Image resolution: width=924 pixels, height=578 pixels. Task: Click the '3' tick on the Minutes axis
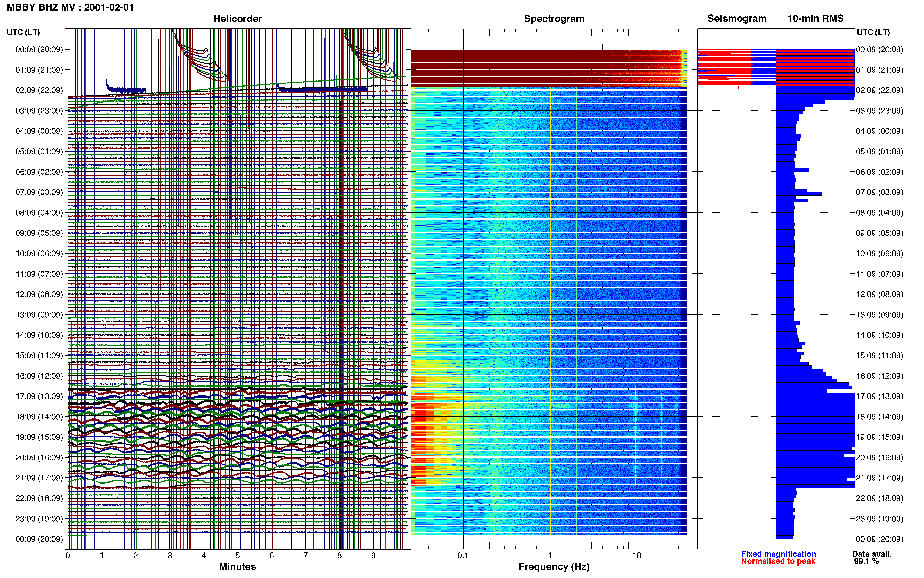(x=170, y=555)
